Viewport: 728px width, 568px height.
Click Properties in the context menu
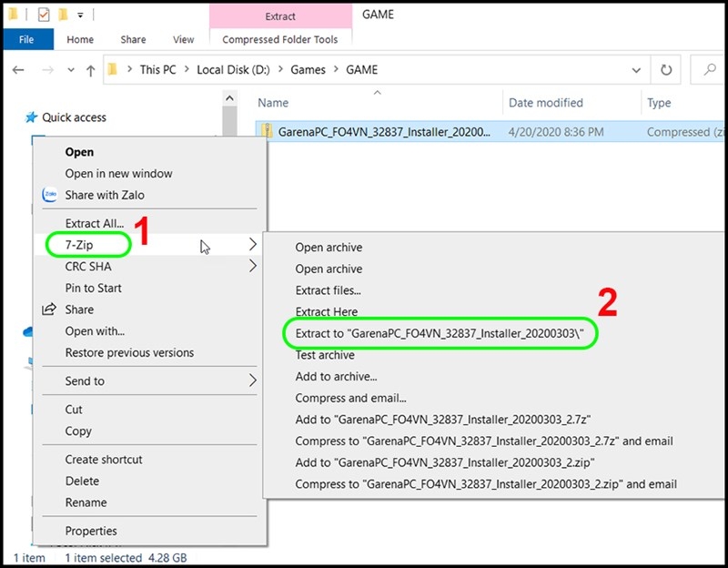point(91,531)
